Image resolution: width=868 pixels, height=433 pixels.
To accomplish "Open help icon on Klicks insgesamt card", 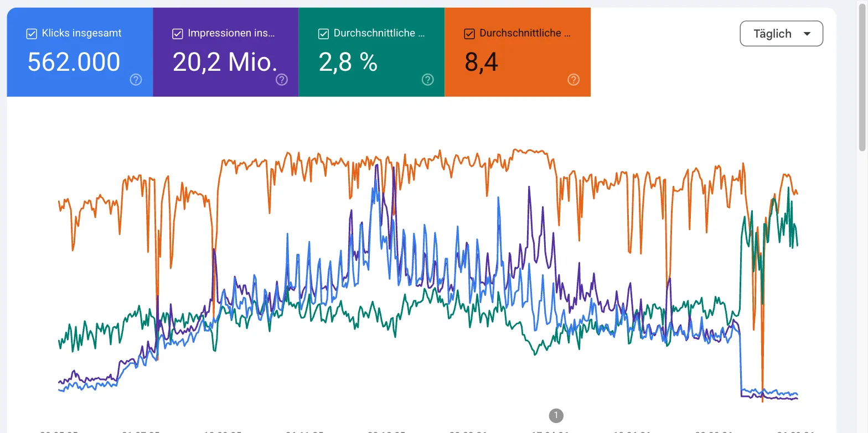I will click(x=136, y=80).
